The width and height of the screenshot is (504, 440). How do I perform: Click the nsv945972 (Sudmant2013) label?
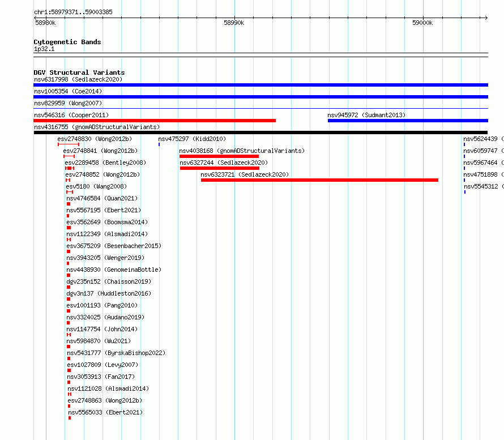click(x=366, y=115)
